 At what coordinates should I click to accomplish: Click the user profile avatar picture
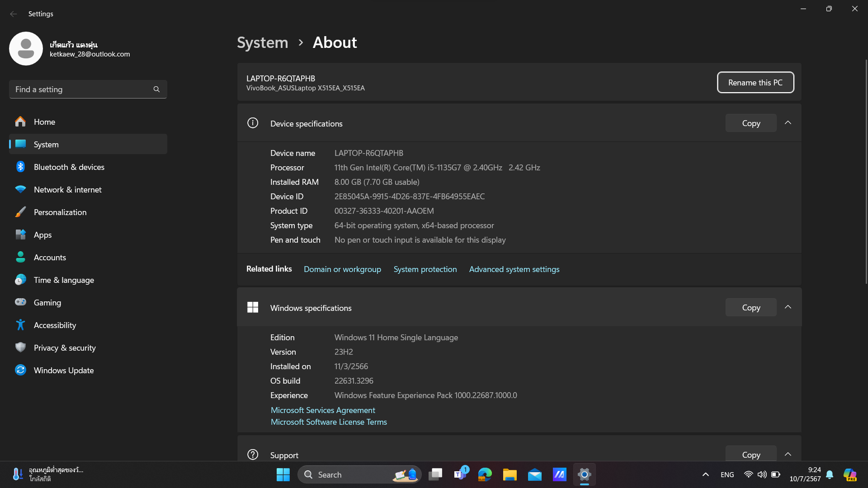click(26, 48)
